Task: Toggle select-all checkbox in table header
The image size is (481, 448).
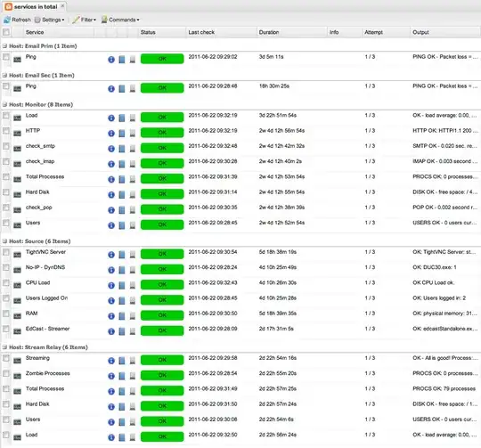Action: [6, 32]
